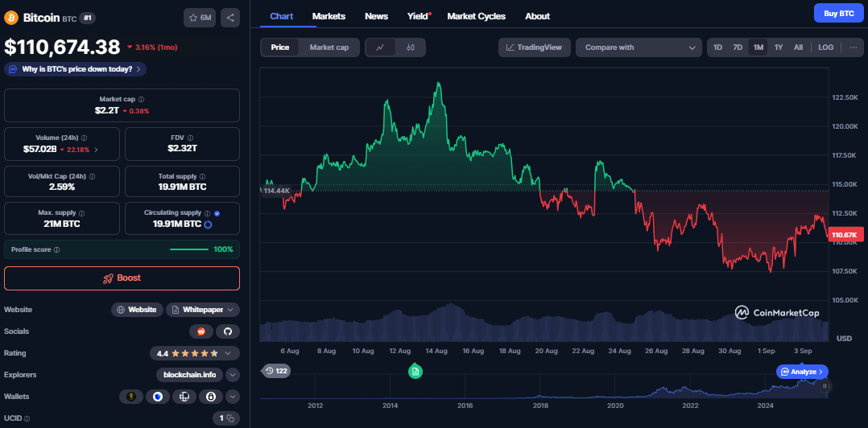The height and width of the screenshot is (428, 868).
Task: Click the Profile score progress bar
Action: [189, 249]
